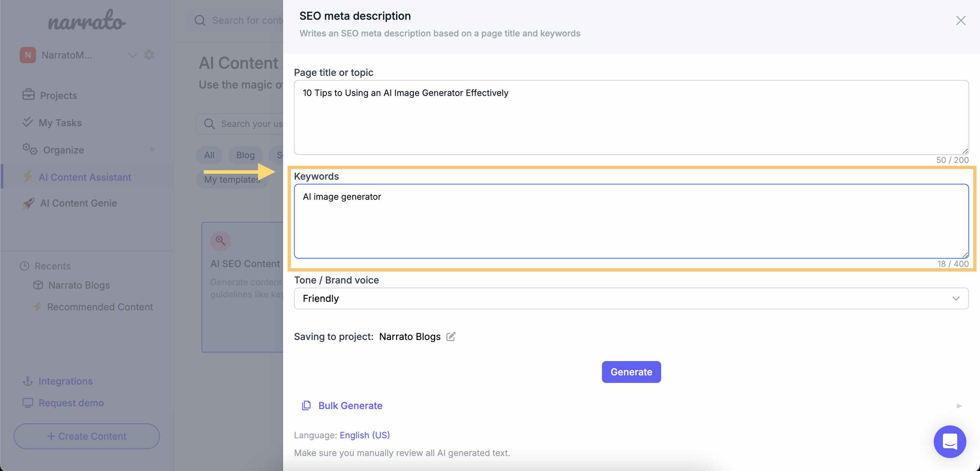Click the Narrato logo
Viewport: 980px width, 471px height.
coord(87,20)
